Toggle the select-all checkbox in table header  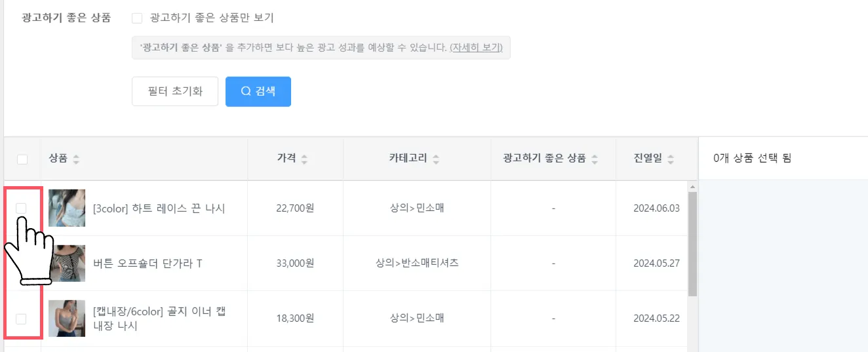[x=22, y=159]
